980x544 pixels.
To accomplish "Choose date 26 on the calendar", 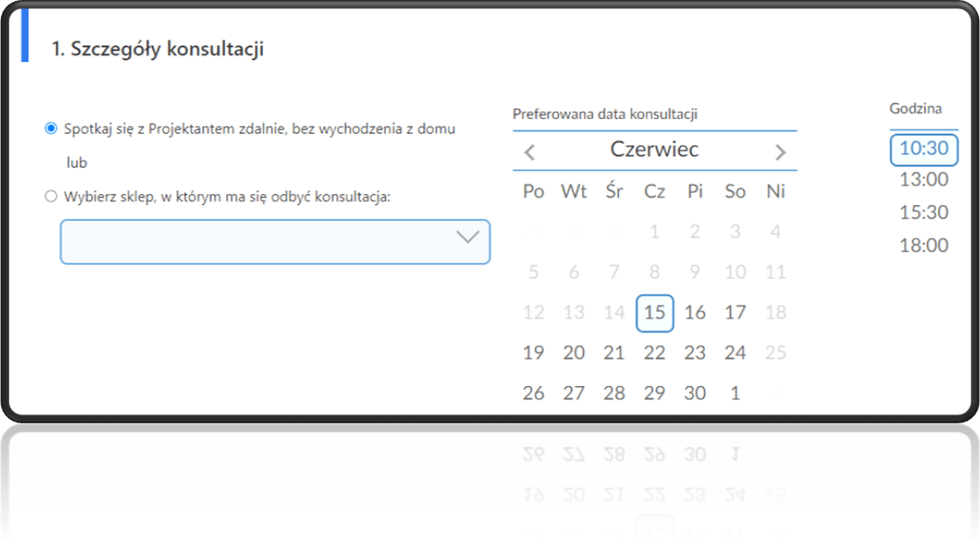I will (533, 393).
